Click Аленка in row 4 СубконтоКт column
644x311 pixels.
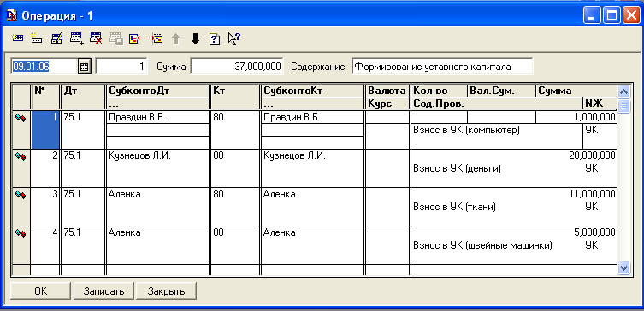[280, 232]
